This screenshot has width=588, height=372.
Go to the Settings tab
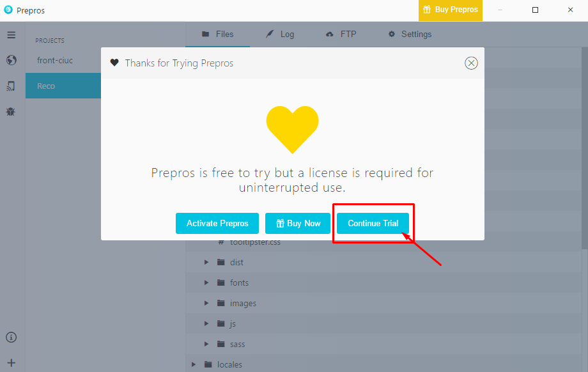click(x=410, y=35)
